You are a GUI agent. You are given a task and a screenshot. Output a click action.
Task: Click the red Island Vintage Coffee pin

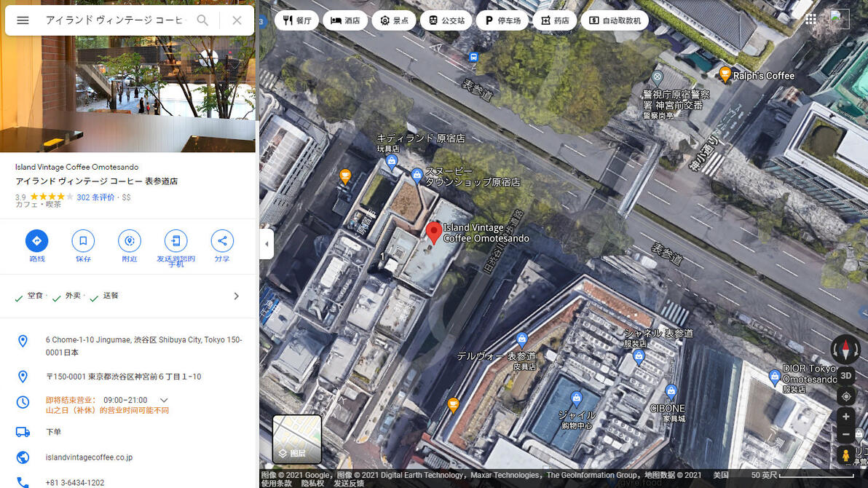point(434,232)
